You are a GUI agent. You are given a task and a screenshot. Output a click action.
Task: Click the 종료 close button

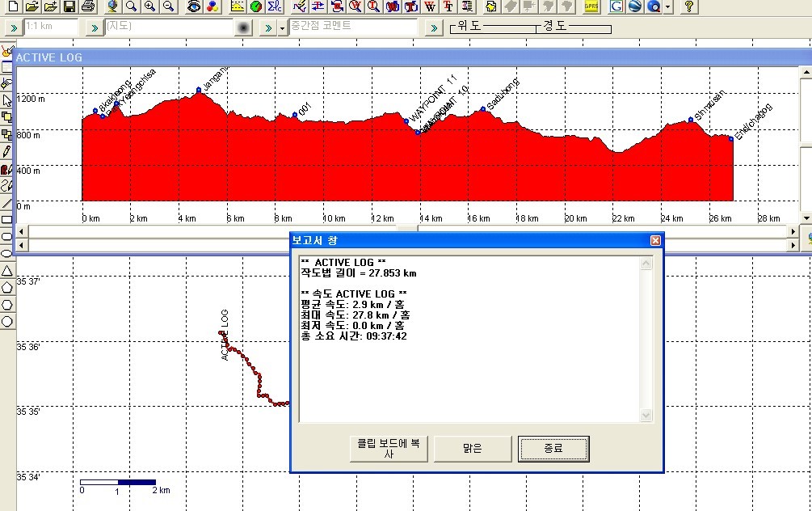[553, 449]
